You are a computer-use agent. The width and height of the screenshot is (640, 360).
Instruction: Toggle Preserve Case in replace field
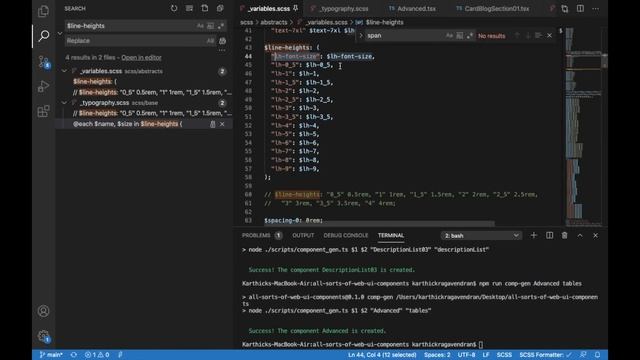(x=210, y=41)
